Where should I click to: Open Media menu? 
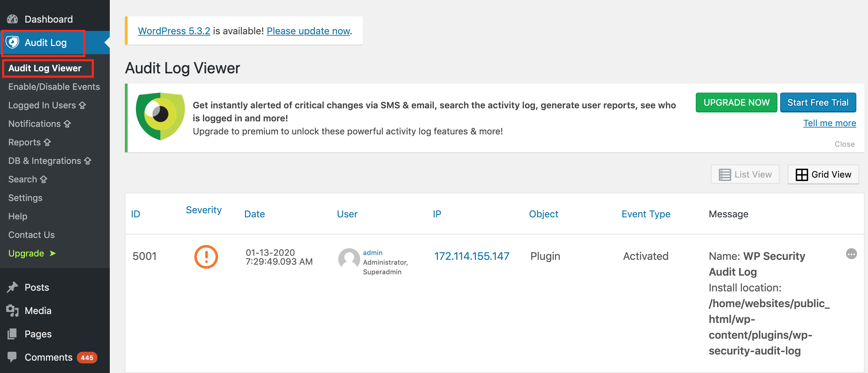click(38, 311)
